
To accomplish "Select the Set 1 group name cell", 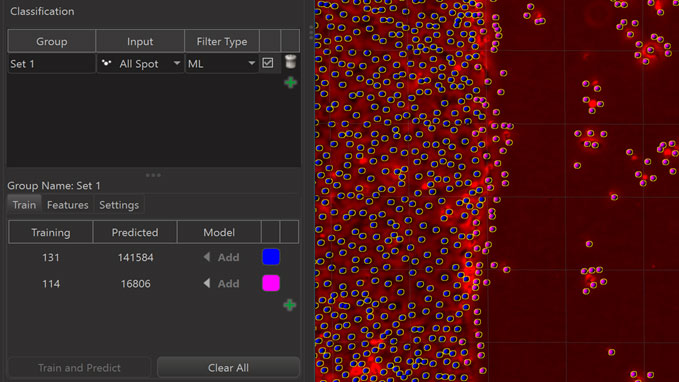I will (52, 64).
